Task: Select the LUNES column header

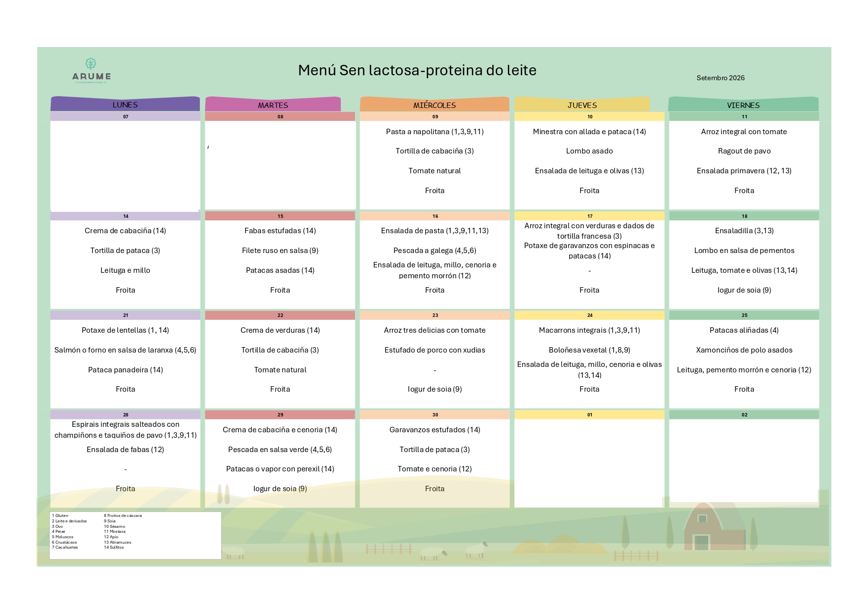Action: tap(125, 104)
